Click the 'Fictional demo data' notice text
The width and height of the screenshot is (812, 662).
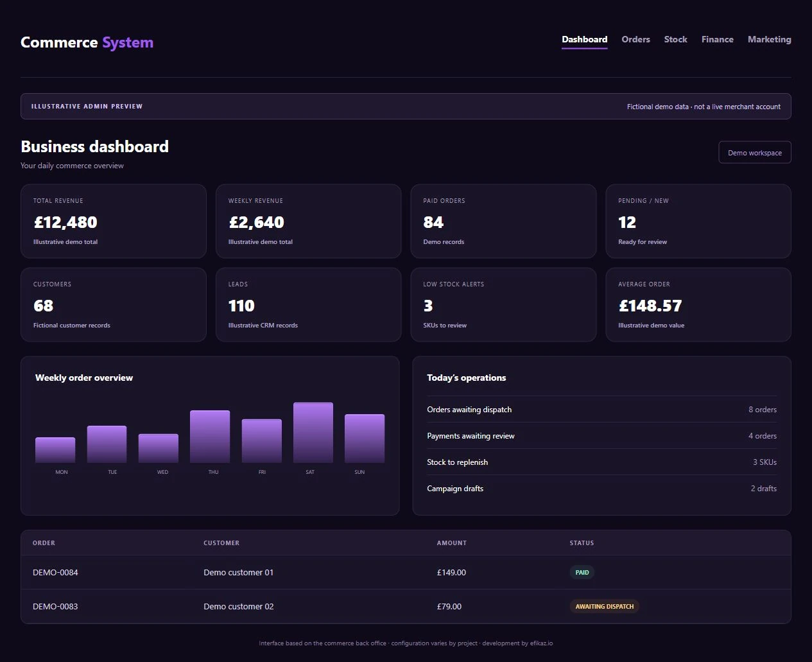click(x=704, y=107)
